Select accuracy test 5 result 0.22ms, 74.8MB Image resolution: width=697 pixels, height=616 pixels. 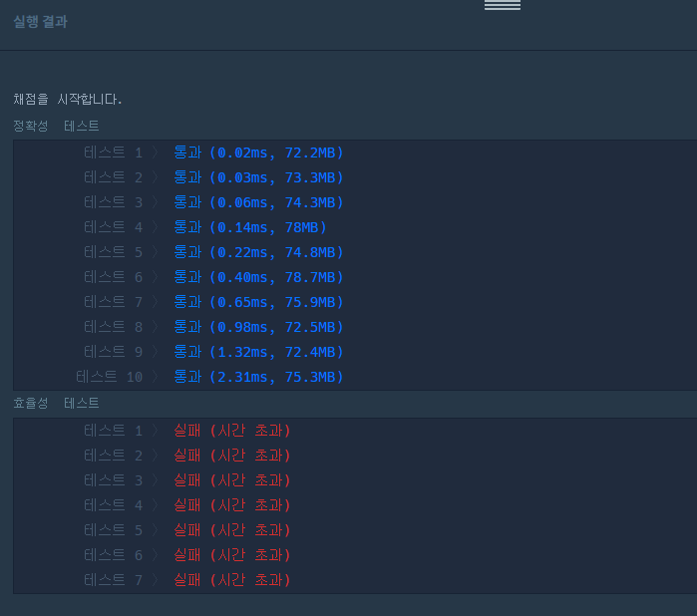coord(258,252)
